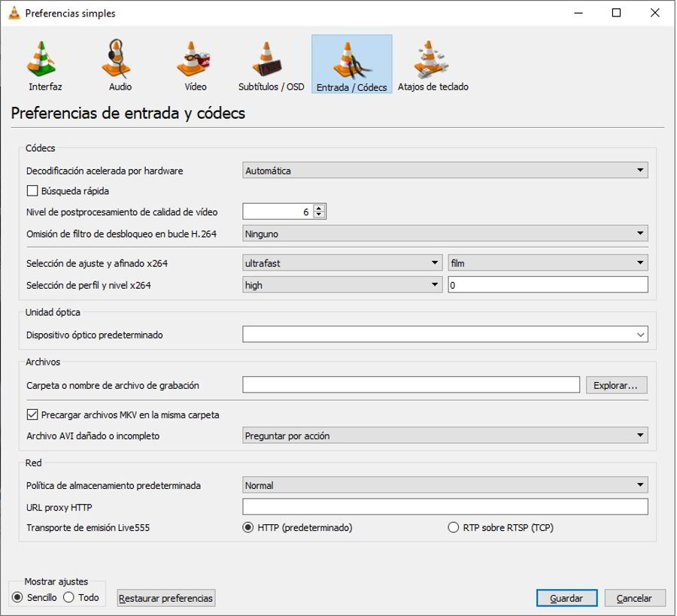This screenshot has width=677, height=616.
Task: Uncheck Precargar archivos MKV en la misma carpeta
Action: coord(32,414)
